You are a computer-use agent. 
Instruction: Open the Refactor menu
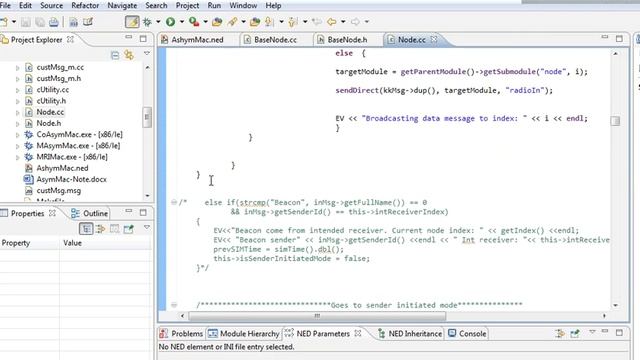click(85, 6)
